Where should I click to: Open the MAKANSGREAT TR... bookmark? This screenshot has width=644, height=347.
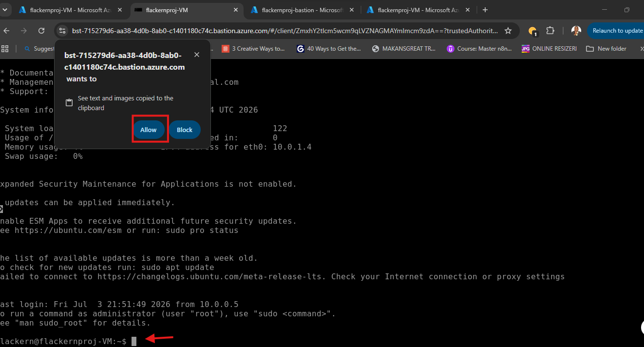click(x=404, y=49)
